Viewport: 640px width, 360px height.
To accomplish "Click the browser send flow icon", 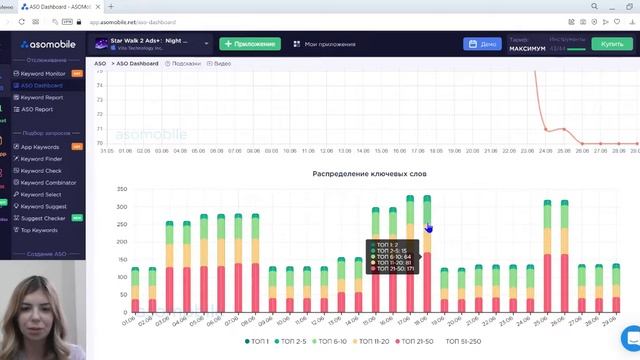I will (606, 22).
